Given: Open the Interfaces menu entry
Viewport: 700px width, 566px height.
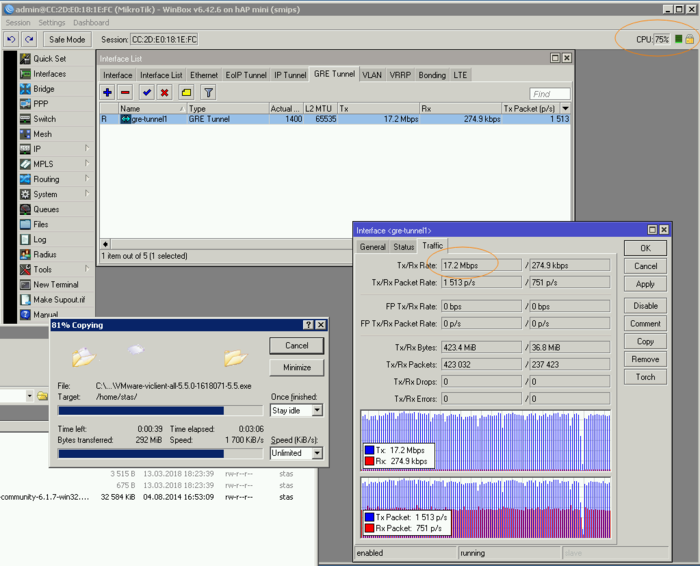Looking at the screenshot, I should click(x=49, y=74).
